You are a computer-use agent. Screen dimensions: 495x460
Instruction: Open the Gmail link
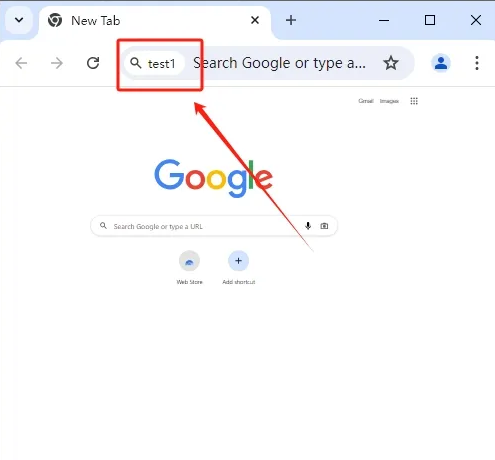(366, 101)
